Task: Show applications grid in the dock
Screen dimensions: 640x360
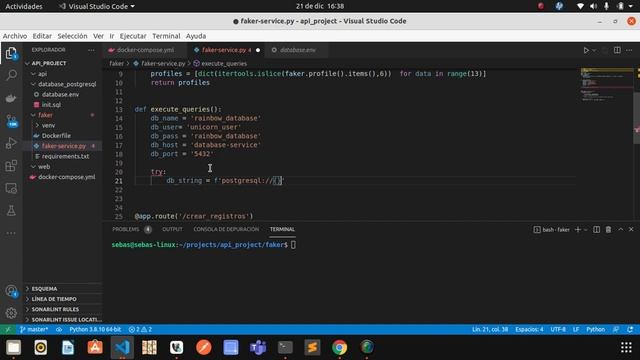Action: pyautogui.click(x=626, y=347)
